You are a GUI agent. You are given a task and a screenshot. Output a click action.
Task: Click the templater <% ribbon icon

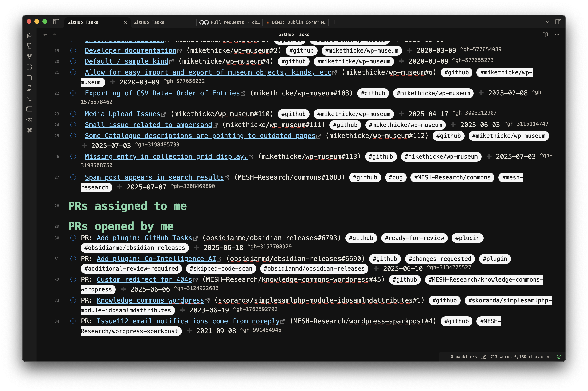point(29,120)
